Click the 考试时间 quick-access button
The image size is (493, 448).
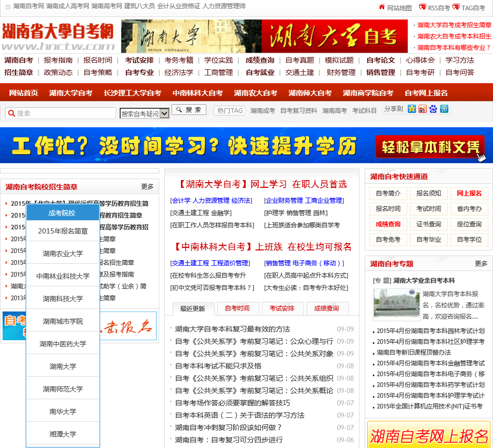(428, 209)
